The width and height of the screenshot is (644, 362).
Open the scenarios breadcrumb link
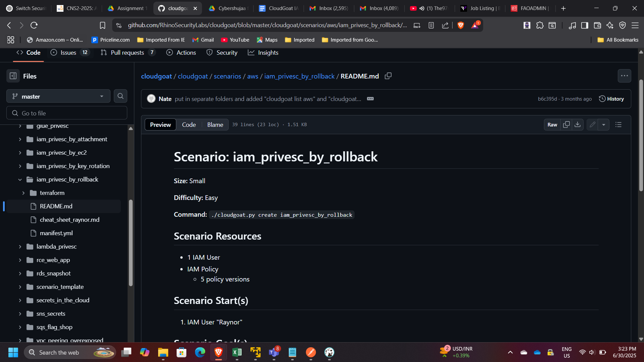(227, 76)
